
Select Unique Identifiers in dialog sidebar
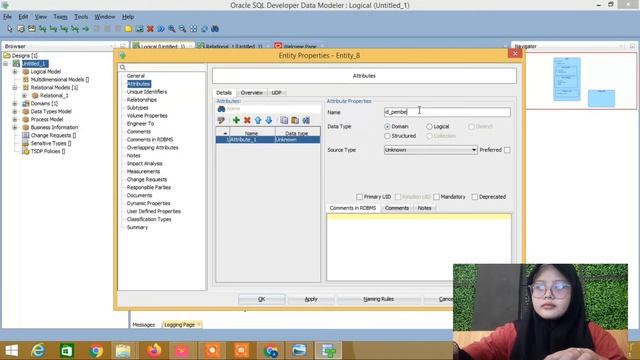click(147, 92)
